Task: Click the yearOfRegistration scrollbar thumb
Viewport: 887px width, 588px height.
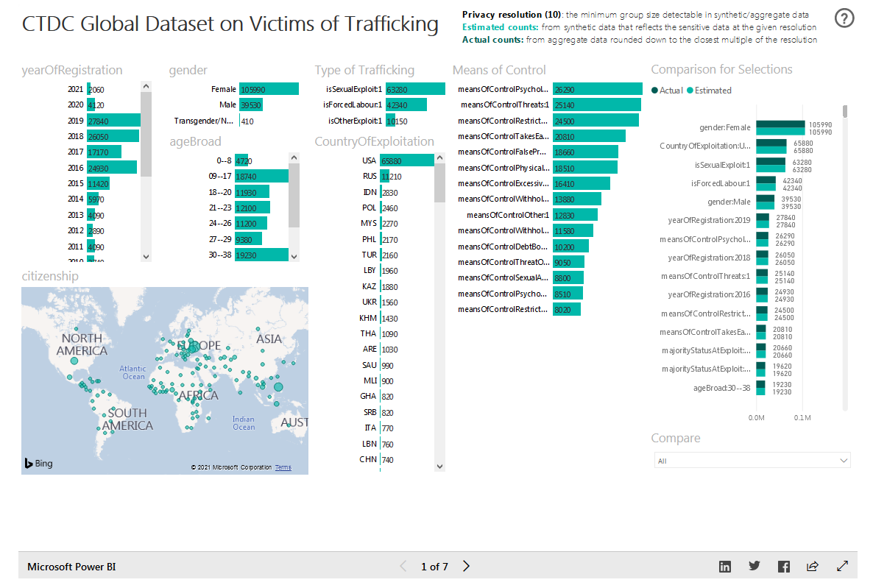Action: [146, 134]
